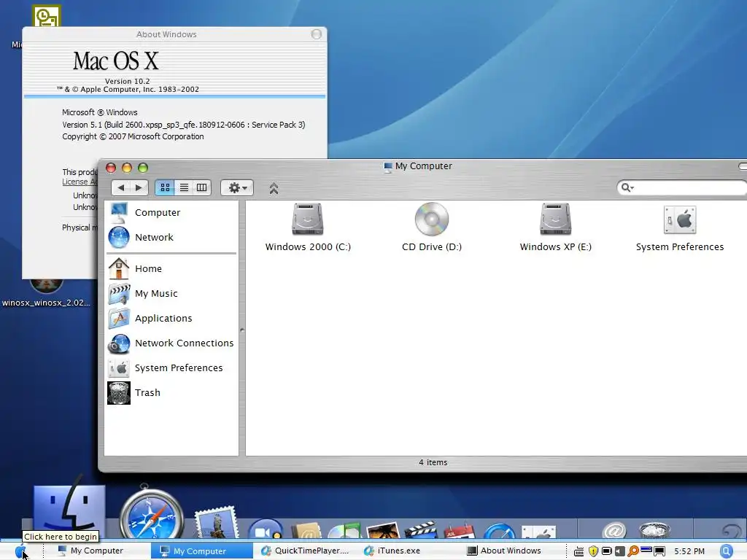Open the search magnifier dropdown
This screenshot has width=747, height=560.
point(627,187)
